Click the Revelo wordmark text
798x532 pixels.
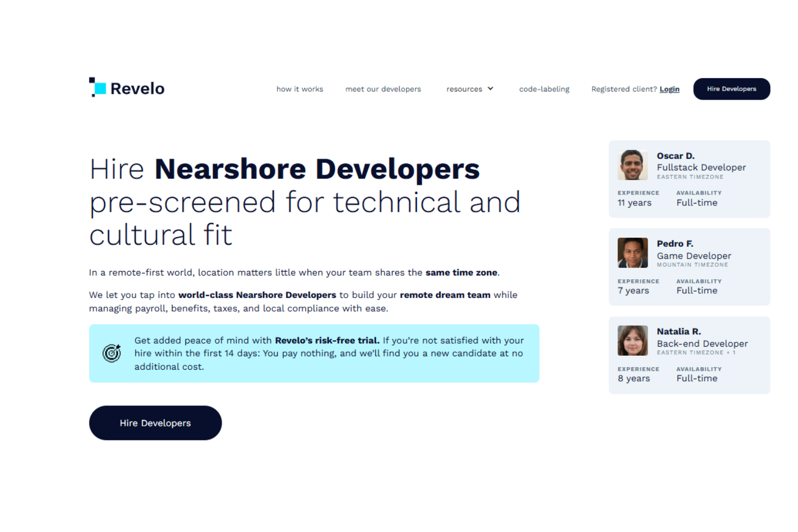coord(137,88)
